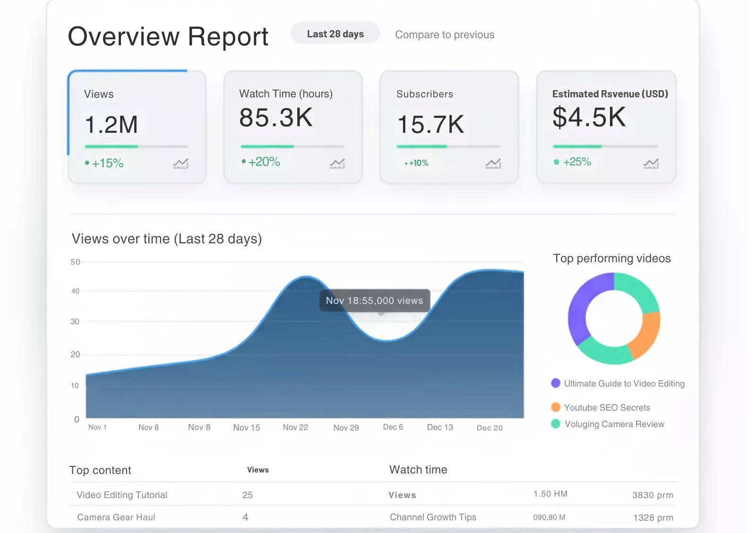Open the Last 28 days date range selector
Viewport: 756px width, 533px height.
click(335, 33)
